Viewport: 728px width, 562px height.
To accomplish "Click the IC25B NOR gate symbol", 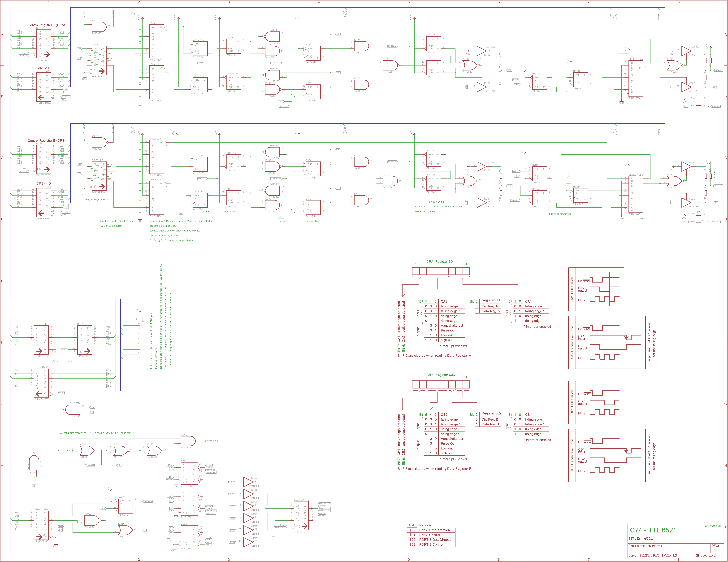I will [x=87, y=451].
